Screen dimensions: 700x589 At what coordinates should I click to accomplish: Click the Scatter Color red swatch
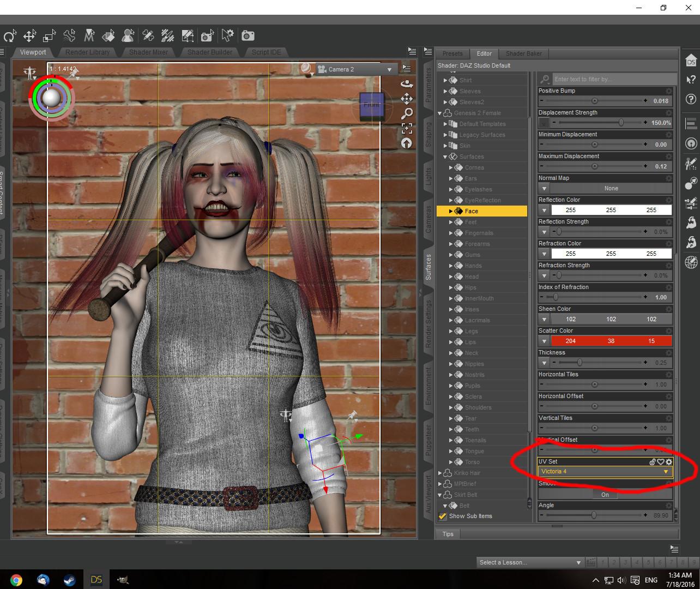[x=611, y=341]
